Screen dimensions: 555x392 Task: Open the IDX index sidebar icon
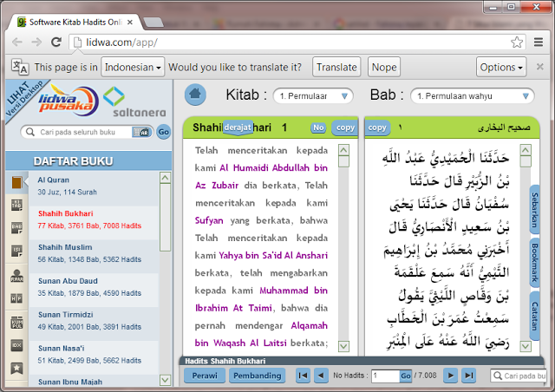[16, 345]
